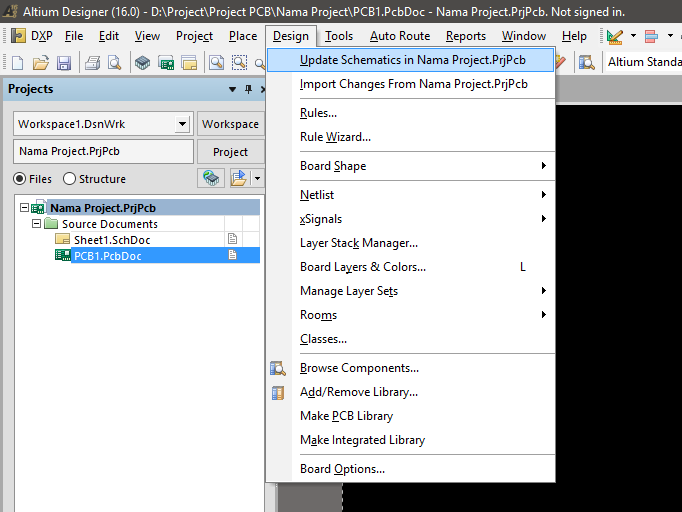Open an existing document via folder icon
Screen dimensions: 682x512
pos(40,63)
